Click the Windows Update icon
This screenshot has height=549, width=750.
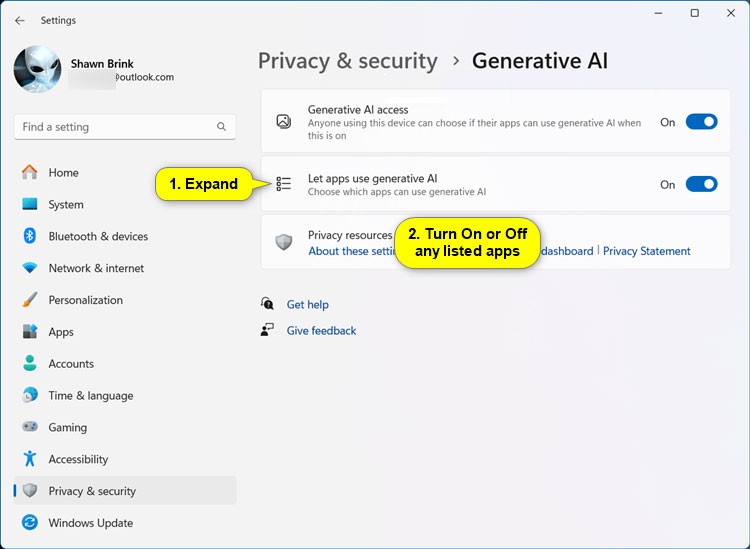coord(30,523)
